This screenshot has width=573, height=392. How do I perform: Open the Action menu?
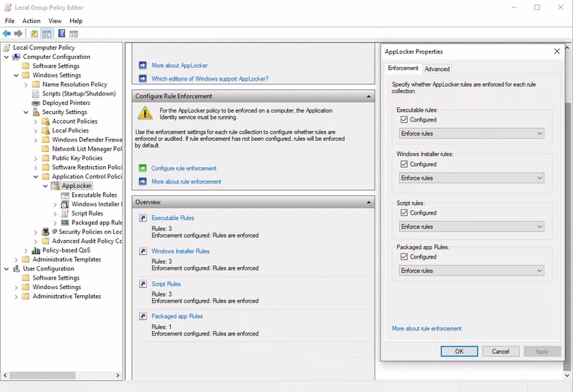click(x=31, y=21)
